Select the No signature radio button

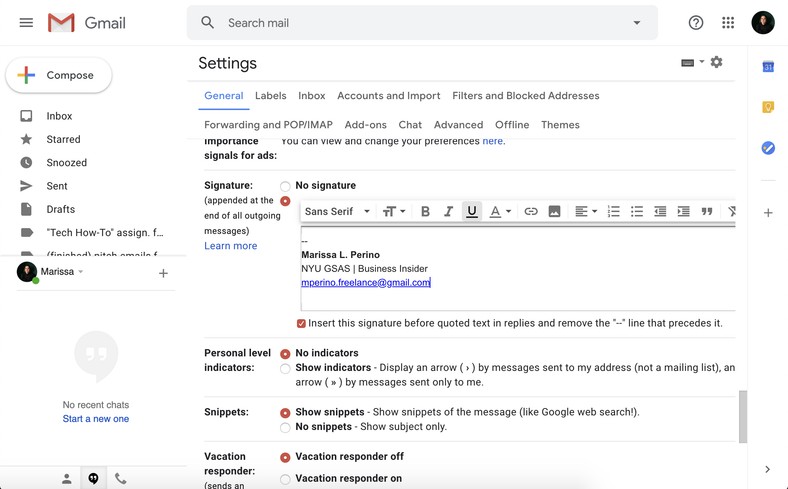click(286, 186)
